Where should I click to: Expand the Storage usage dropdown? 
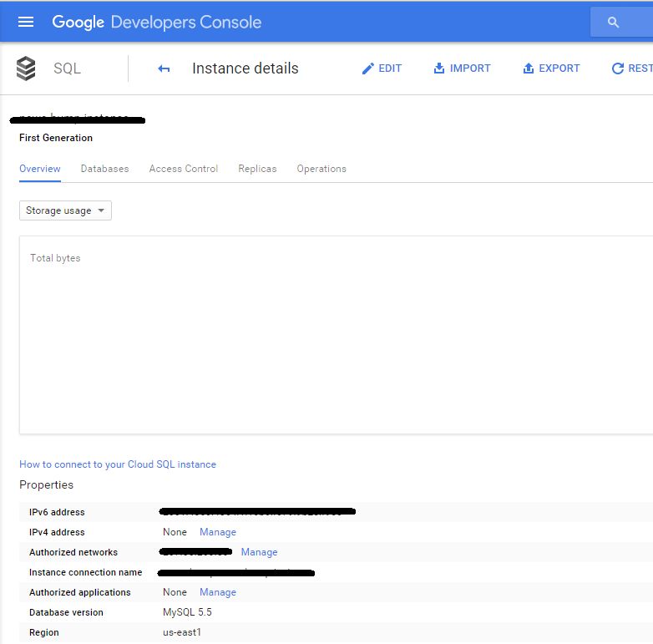click(65, 210)
